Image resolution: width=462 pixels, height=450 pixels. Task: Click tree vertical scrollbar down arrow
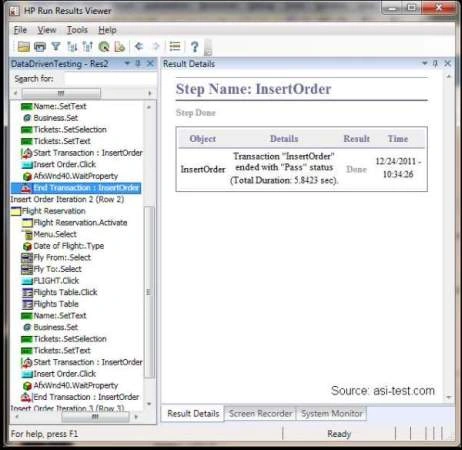click(x=149, y=404)
